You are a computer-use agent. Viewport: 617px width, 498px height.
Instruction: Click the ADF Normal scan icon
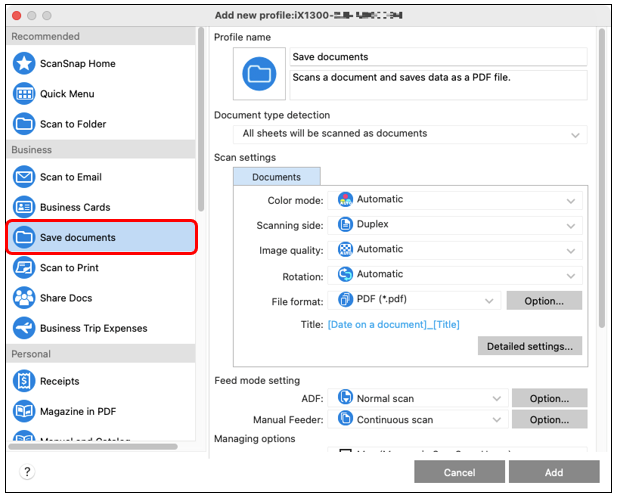345,397
